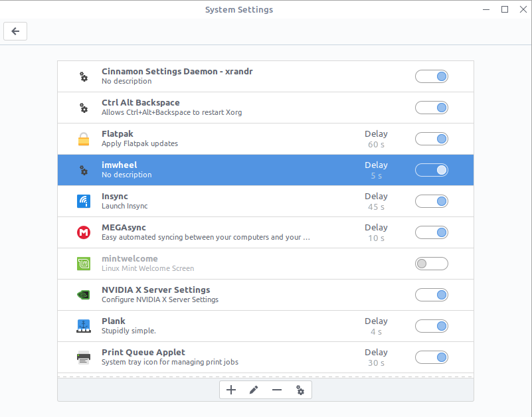Image resolution: width=532 pixels, height=417 pixels.
Task: Click the back arrow button
Action: click(x=15, y=31)
